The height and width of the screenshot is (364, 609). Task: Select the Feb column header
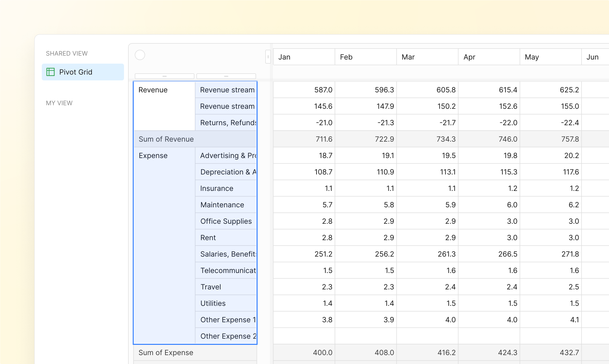point(365,57)
